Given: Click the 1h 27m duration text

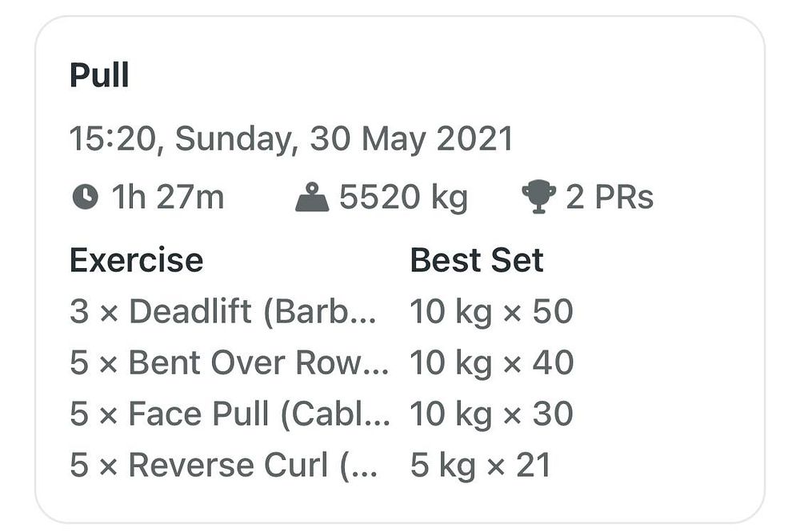Looking at the screenshot, I should [x=168, y=197].
